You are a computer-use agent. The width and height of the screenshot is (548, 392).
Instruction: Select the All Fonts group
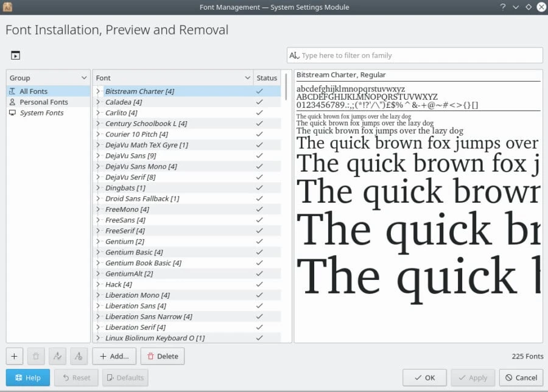click(33, 91)
